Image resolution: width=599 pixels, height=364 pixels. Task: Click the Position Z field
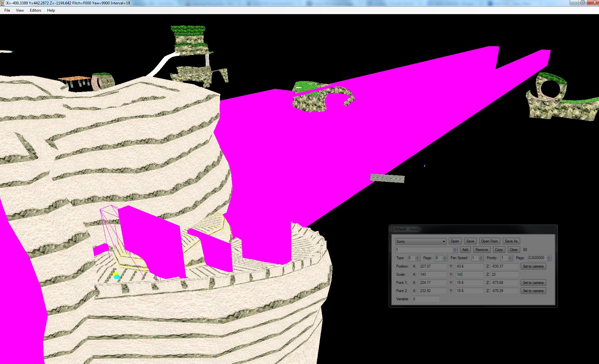coord(504,266)
